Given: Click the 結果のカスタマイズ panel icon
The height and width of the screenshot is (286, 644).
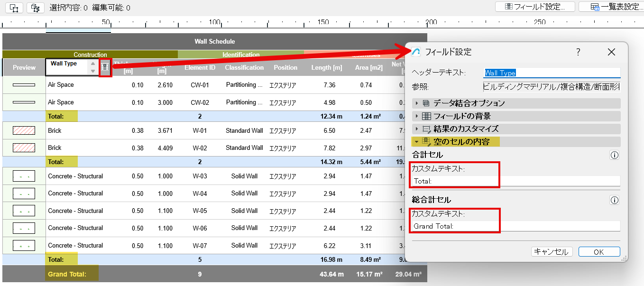Looking at the screenshot, I should pyautogui.click(x=426, y=129).
